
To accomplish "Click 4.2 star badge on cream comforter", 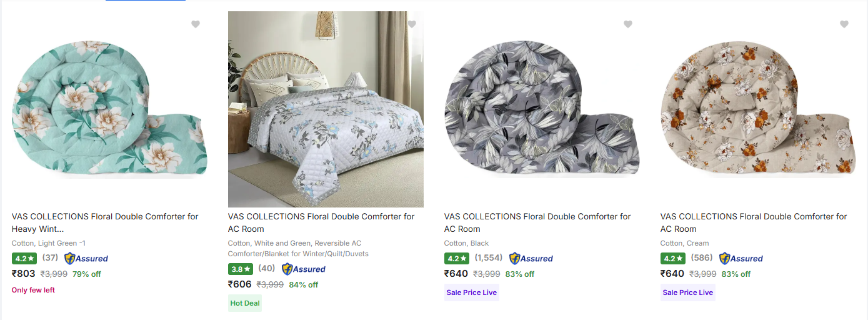I will point(673,258).
